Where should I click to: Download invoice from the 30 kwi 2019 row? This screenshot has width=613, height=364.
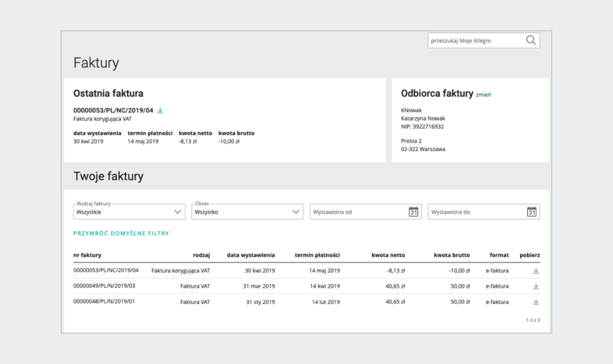tap(536, 271)
